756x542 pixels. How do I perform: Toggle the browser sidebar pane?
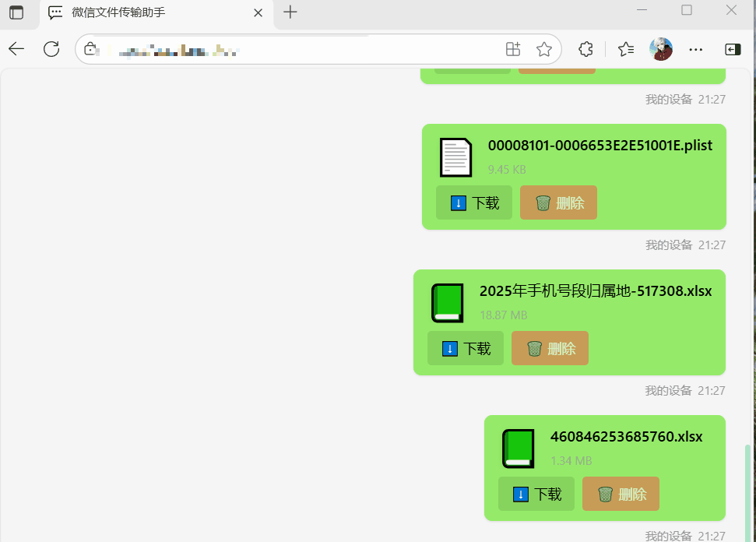tap(733, 49)
